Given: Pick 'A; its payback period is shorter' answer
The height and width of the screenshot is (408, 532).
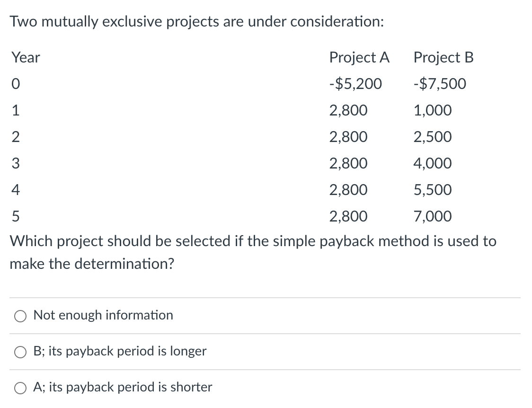Looking at the screenshot, I should click(19, 388).
